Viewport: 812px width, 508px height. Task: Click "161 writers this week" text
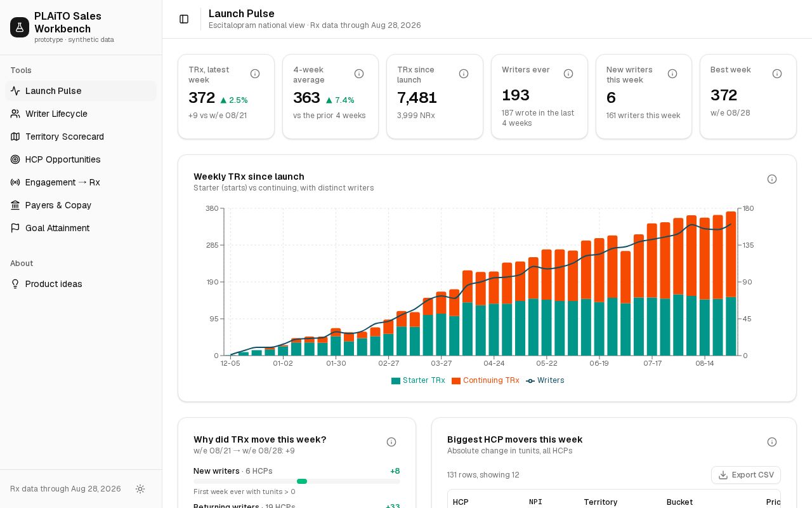point(643,116)
